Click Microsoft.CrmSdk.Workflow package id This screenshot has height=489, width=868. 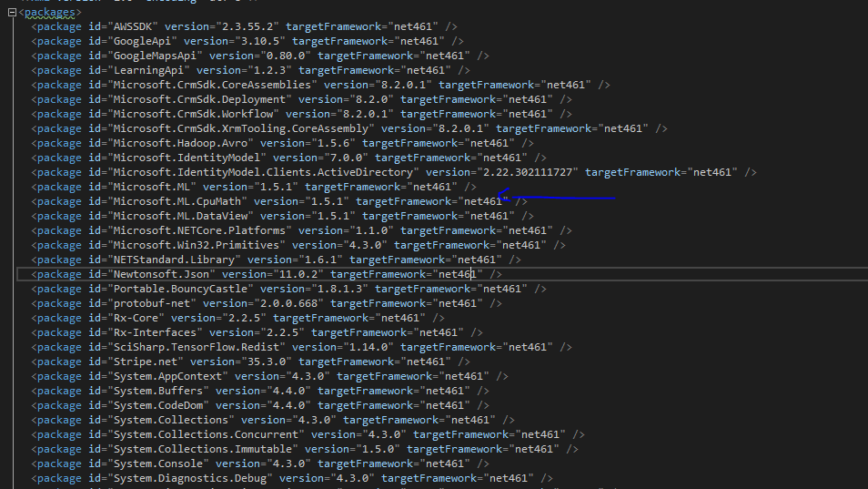pos(193,114)
